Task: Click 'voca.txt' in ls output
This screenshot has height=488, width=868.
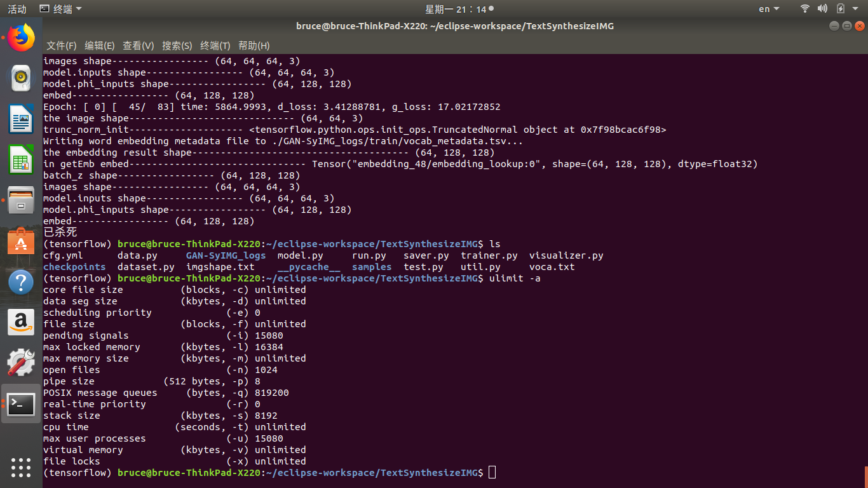Action: click(x=552, y=267)
